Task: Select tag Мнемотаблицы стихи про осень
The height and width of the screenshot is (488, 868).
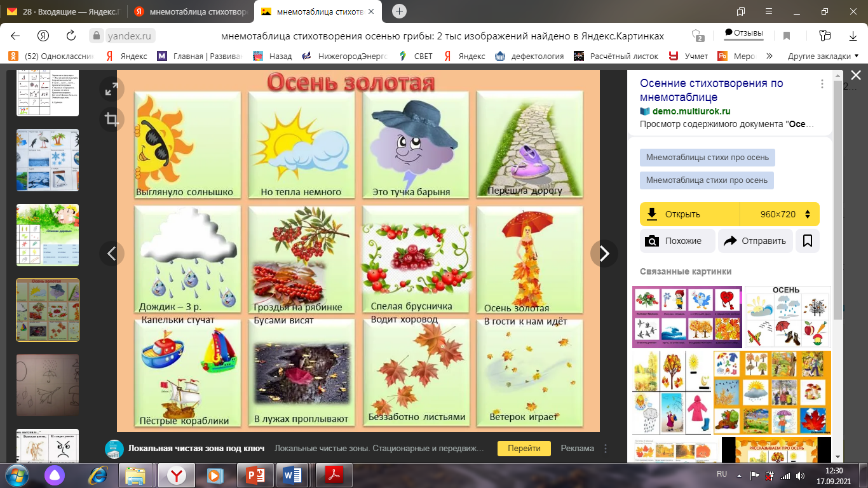Action: [x=707, y=158]
